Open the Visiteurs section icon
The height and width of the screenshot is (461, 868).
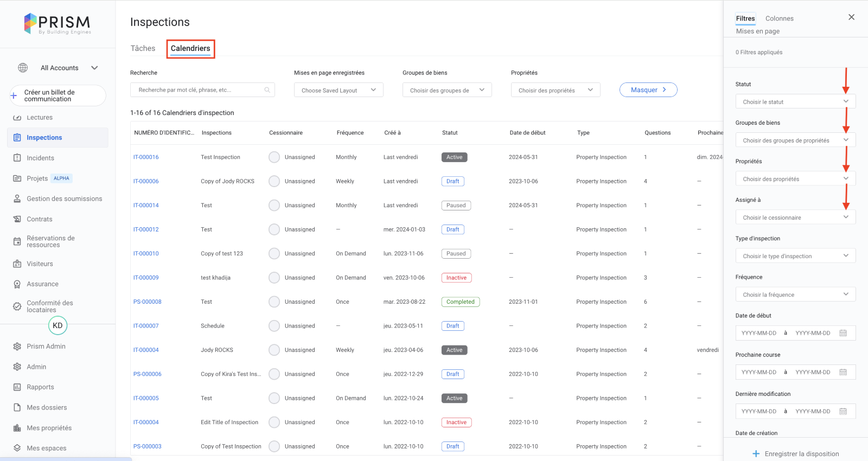[17, 264]
